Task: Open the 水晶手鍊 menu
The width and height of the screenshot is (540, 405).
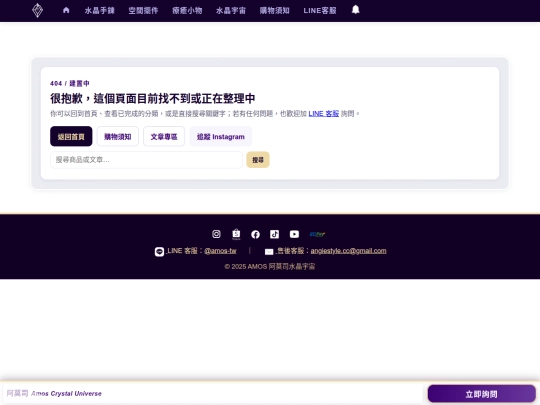Action: [100, 11]
